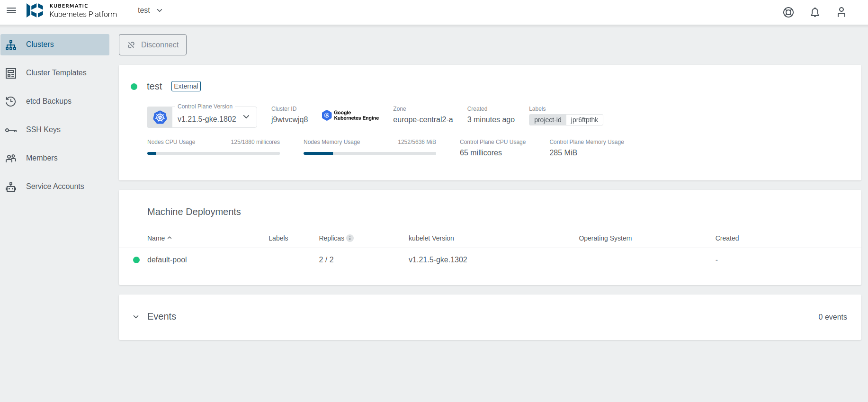Open etcd Backups from the sidebar
Image resolution: width=868 pixels, height=402 pixels.
tap(49, 101)
